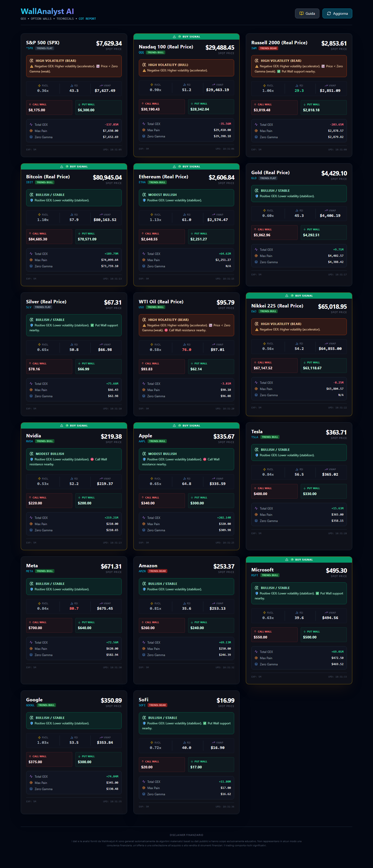This screenshot has width=373, height=868.
Task: Open the COT REPORT link in header
Action: pyautogui.click(x=87, y=19)
